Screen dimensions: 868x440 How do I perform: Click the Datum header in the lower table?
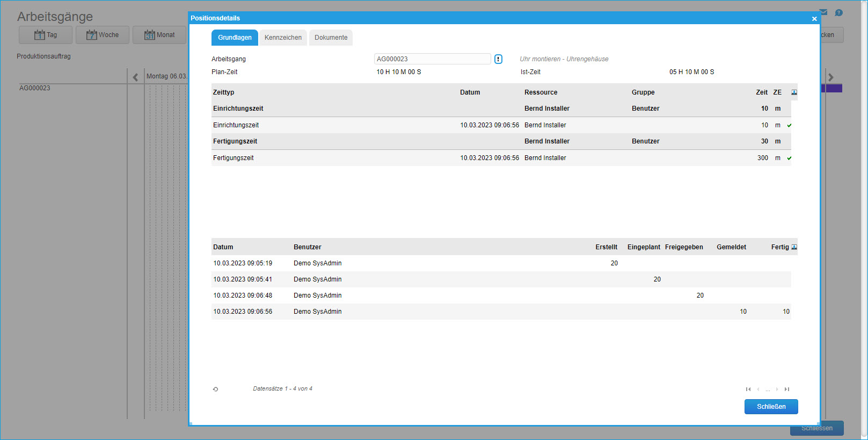point(223,247)
